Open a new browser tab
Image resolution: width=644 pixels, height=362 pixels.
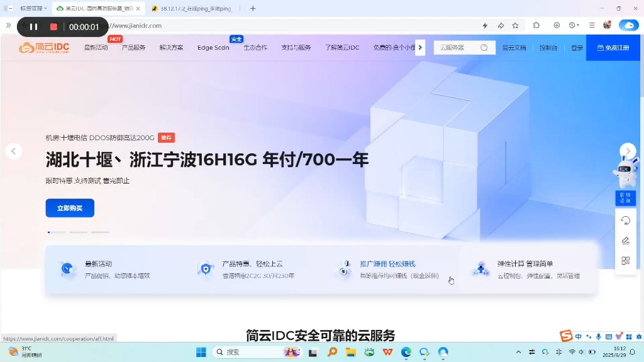click(253, 8)
